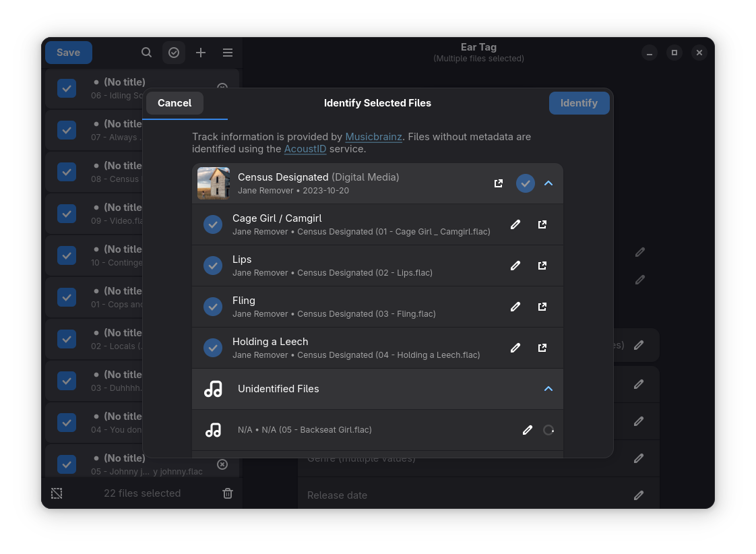Image resolution: width=756 pixels, height=554 pixels.
Task: Uncheck the 02 - Locals file checkbox
Action: pos(67,339)
